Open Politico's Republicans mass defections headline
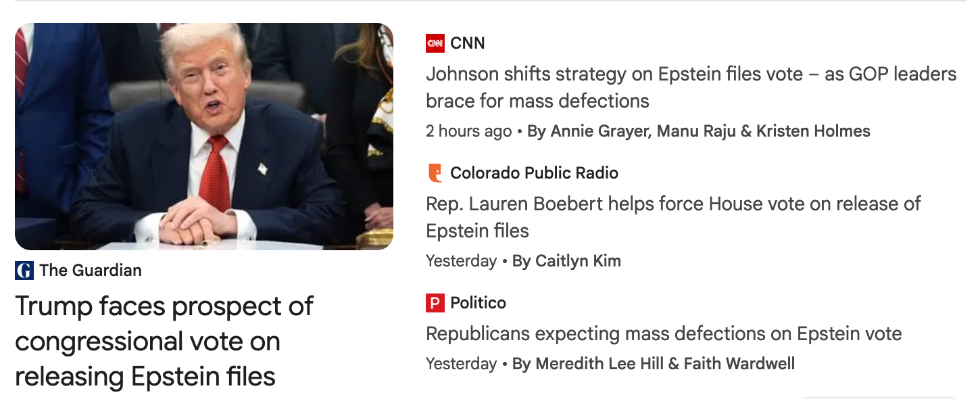 [x=664, y=333]
